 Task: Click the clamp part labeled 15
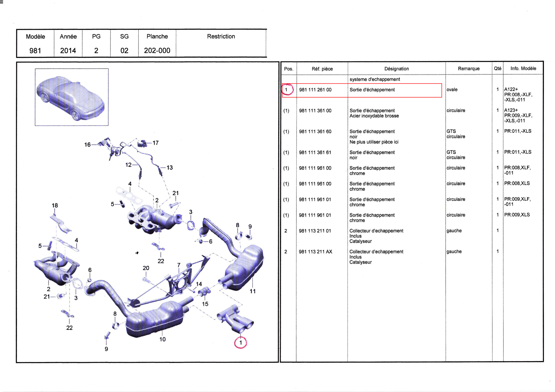(204, 291)
